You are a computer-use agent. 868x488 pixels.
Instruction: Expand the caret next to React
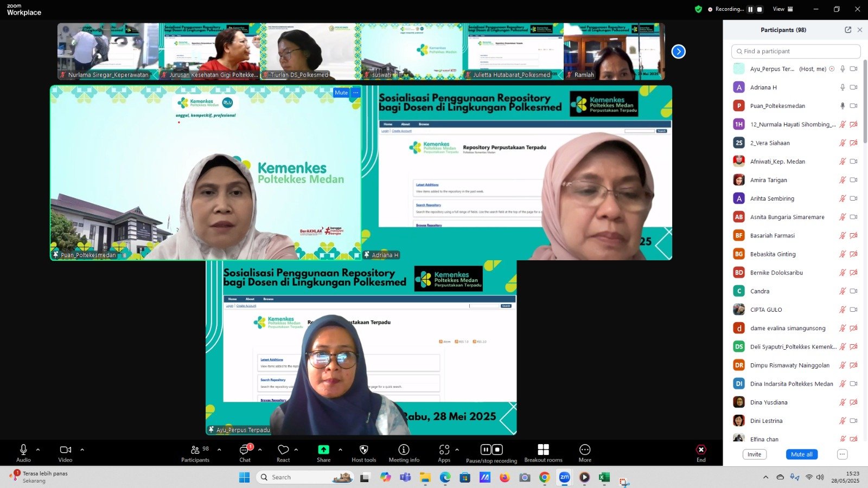click(296, 450)
